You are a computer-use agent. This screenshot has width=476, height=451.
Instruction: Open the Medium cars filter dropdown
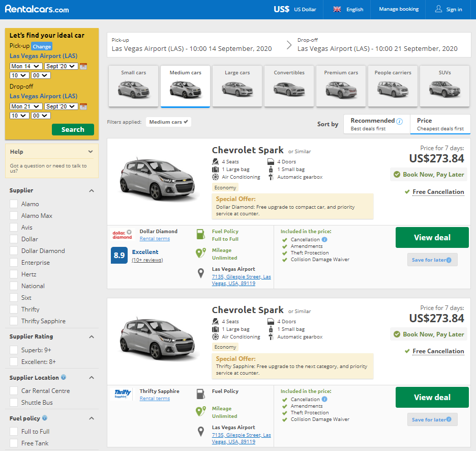point(168,122)
